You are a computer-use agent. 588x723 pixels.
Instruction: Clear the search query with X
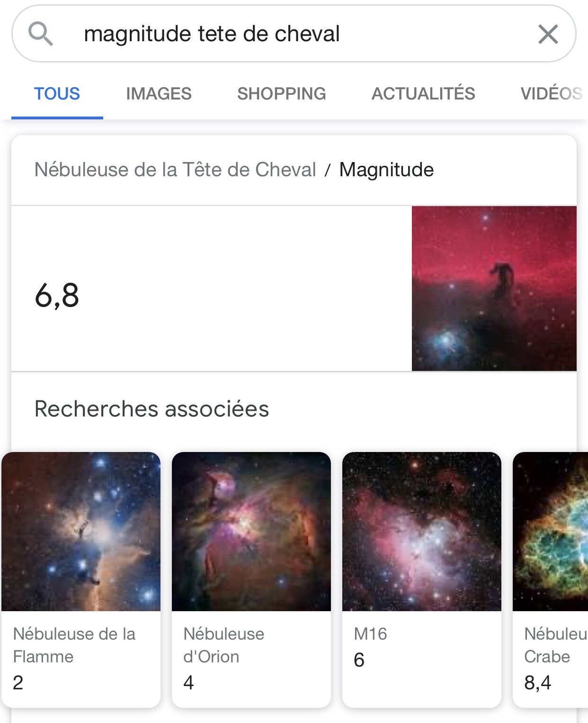click(x=548, y=34)
